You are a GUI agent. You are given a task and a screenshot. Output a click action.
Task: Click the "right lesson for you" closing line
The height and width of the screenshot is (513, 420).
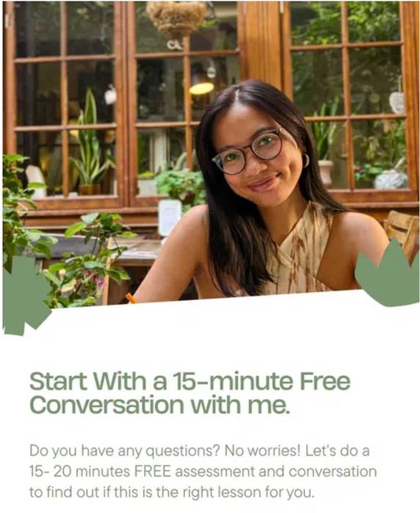tap(248, 492)
